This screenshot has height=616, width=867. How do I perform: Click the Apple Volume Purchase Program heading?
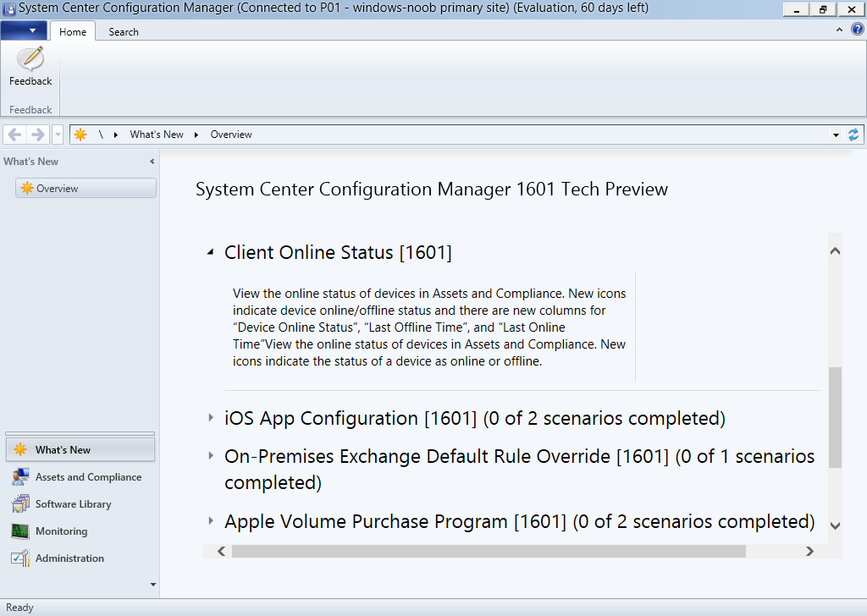[519, 521]
